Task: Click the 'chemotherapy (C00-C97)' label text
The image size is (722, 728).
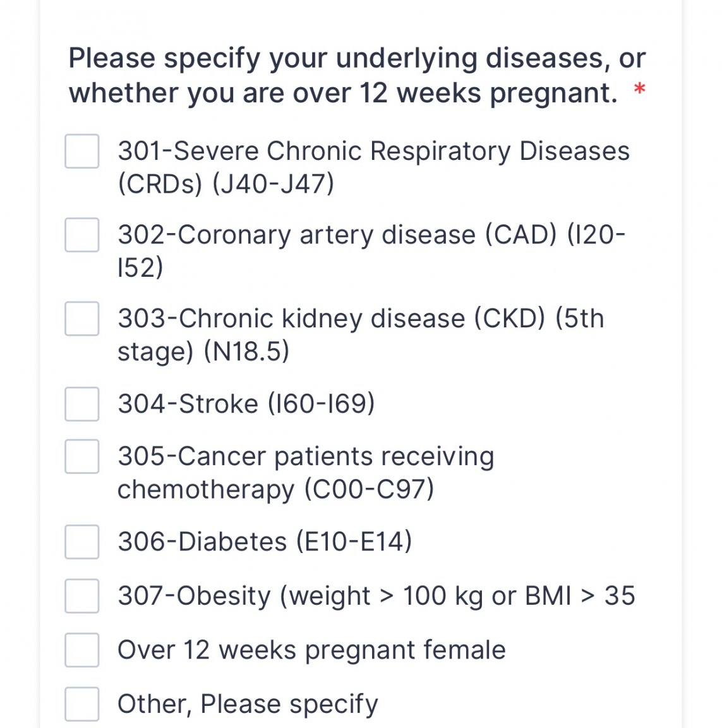Action: (x=275, y=489)
